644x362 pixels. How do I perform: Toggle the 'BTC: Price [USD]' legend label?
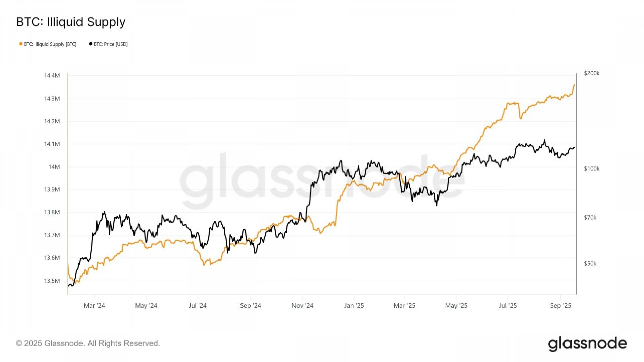(111, 44)
